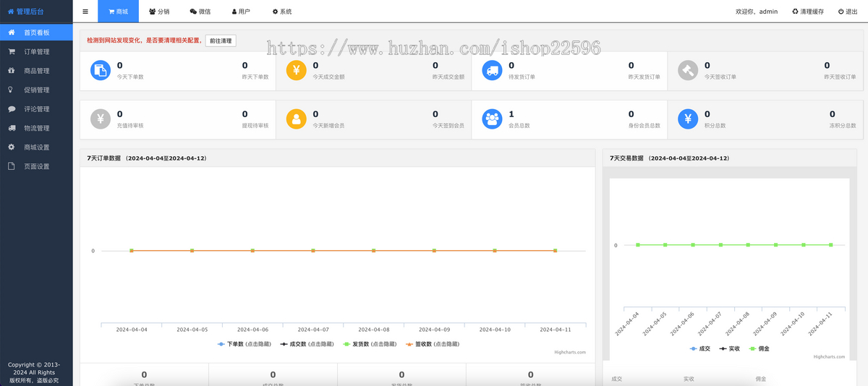Viewport: 868px width, 386px height.
Task: Click the Highcharts.com credit under orders chart
Action: 570,353
